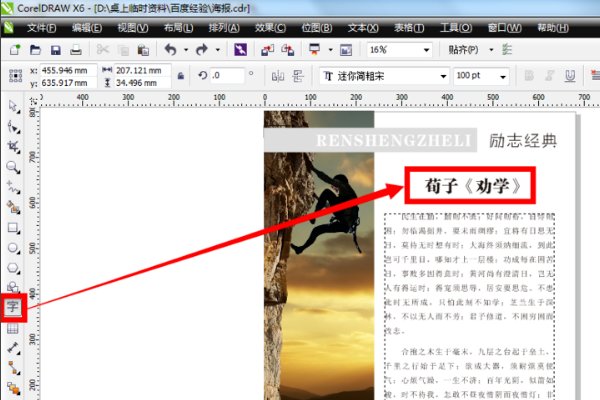This screenshot has height=400, width=600.
Task: Open the application launcher dropdown arrow
Action: (x=331, y=50)
